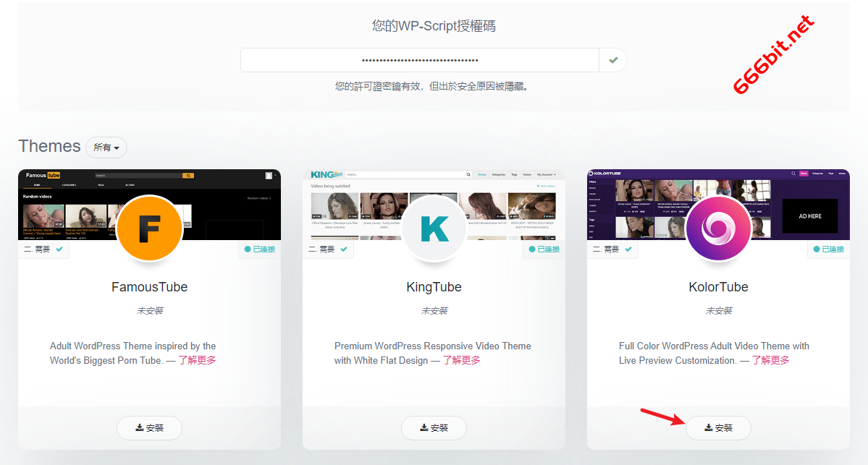Image resolution: width=868 pixels, height=465 pixels.
Task: Click the FamousTube theme title
Action: tap(149, 287)
